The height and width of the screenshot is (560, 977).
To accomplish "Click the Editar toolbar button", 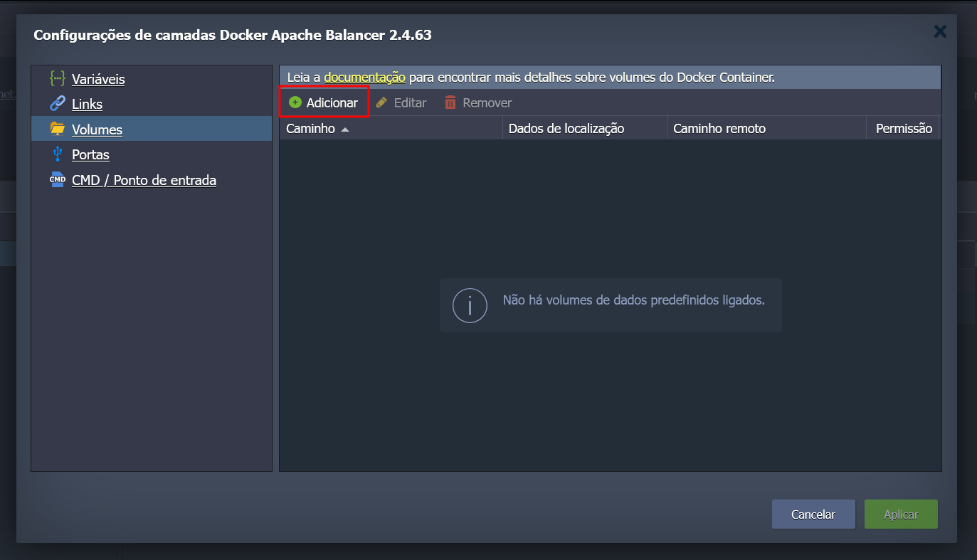I will click(x=401, y=102).
